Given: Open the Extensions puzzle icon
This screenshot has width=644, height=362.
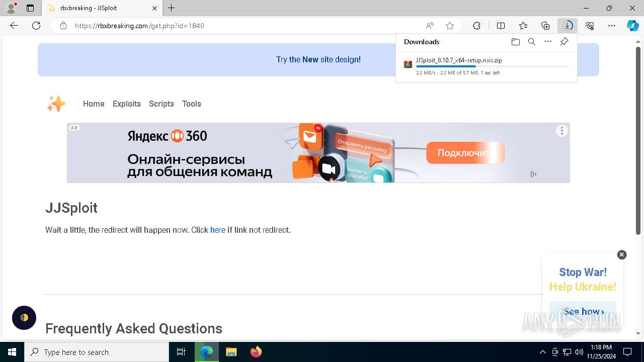Looking at the screenshot, I should pyautogui.click(x=476, y=26).
